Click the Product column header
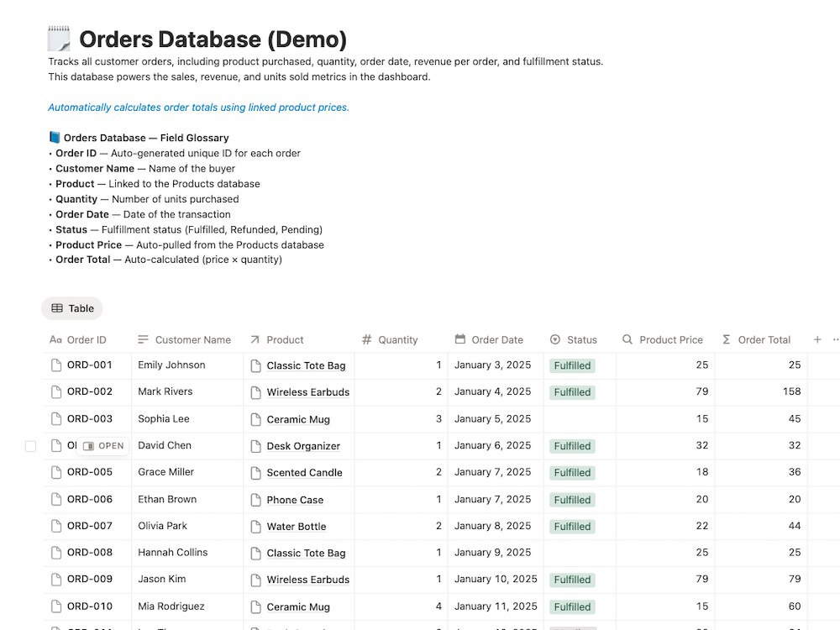840x630 pixels. pyautogui.click(x=277, y=339)
